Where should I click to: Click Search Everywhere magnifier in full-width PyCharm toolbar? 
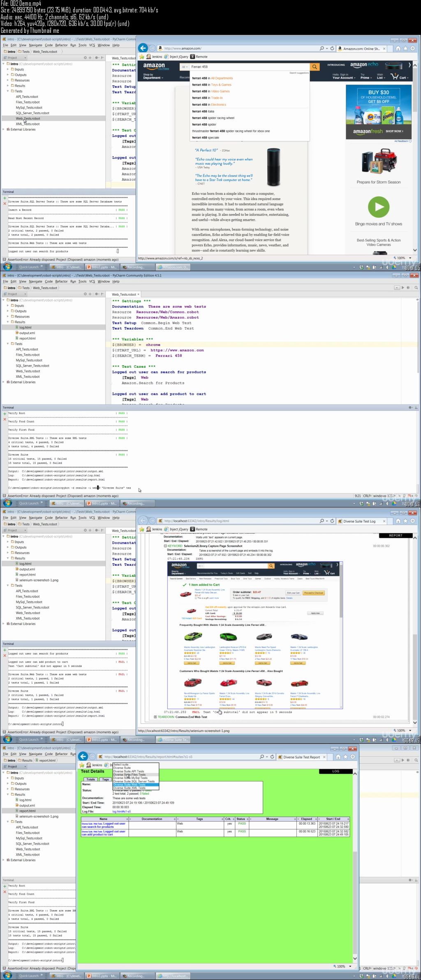pyautogui.click(x=416, y=288)
